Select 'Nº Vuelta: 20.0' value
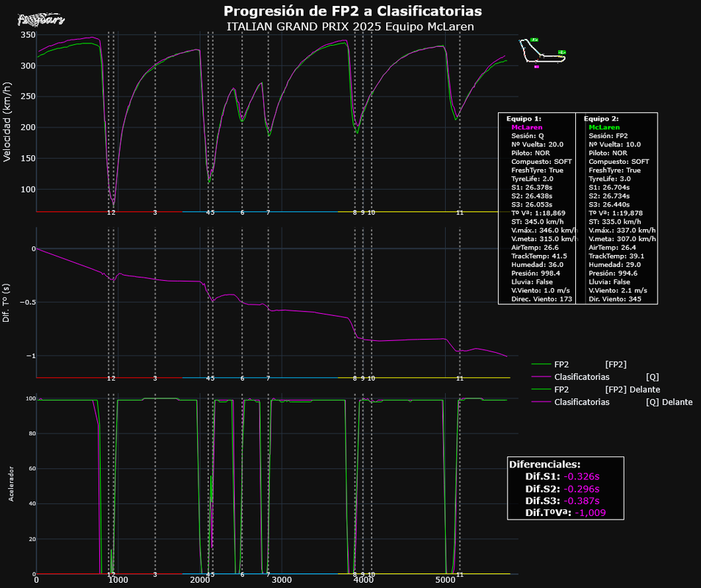 coord(538,144)
